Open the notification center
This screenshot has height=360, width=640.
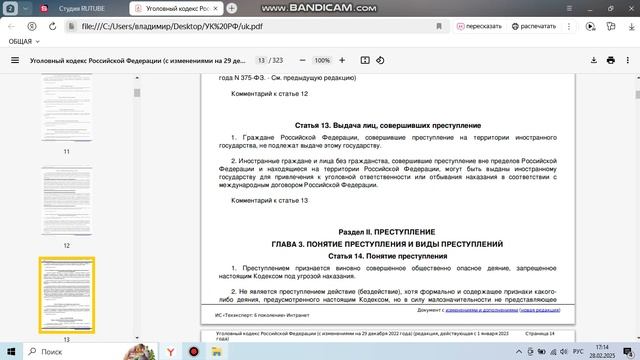pyautogui.click(x=628, y=351)
